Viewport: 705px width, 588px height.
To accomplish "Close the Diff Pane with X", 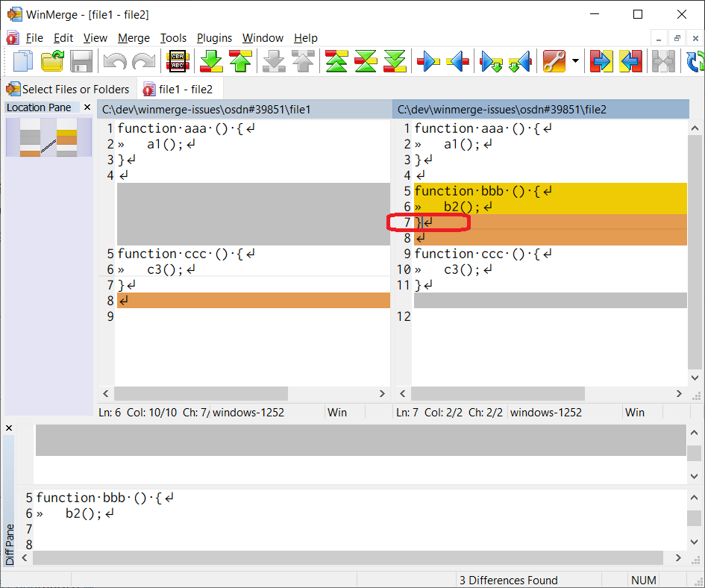I will tap(10, 428).
